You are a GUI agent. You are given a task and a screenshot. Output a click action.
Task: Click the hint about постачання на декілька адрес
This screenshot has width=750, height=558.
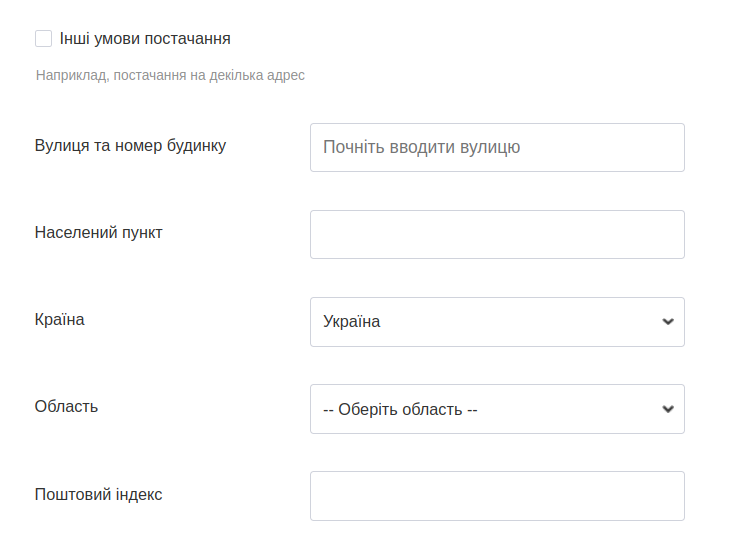click(x=170, y=75)
